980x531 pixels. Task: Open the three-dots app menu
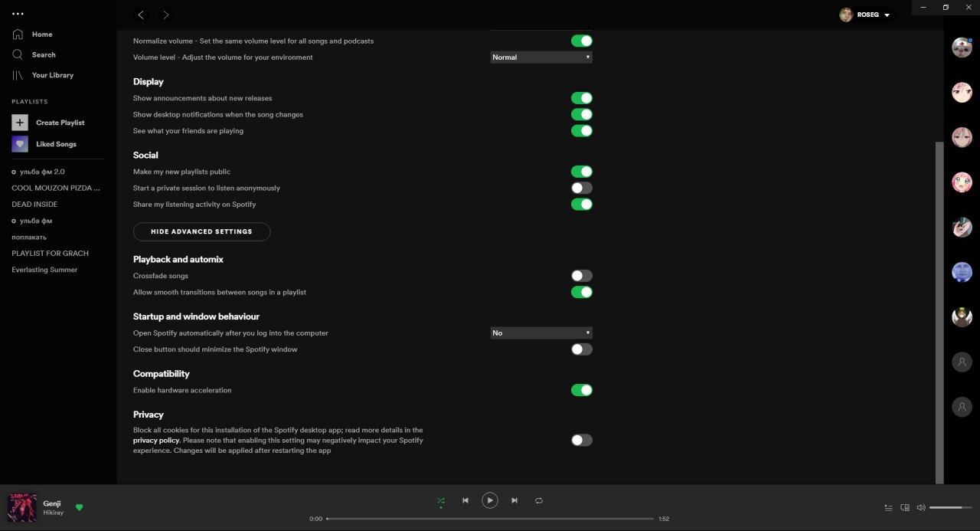(x=18, y=14)
